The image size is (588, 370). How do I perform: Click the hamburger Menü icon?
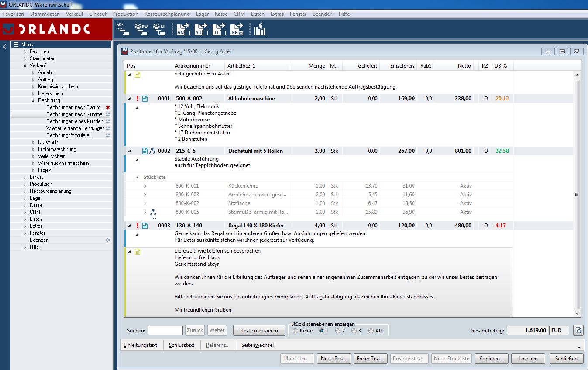(x=15, y=45)
